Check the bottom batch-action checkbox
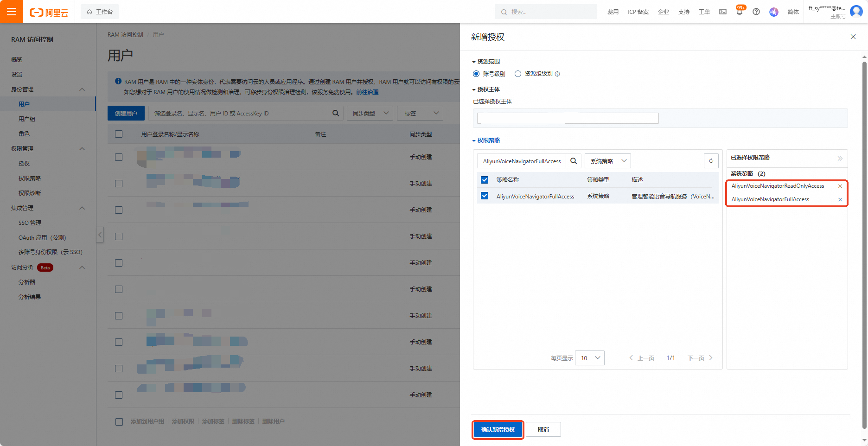 pos(119,421)
